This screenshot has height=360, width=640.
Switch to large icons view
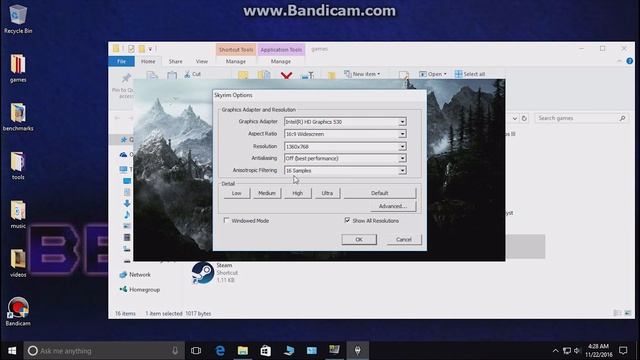point(627,313)
